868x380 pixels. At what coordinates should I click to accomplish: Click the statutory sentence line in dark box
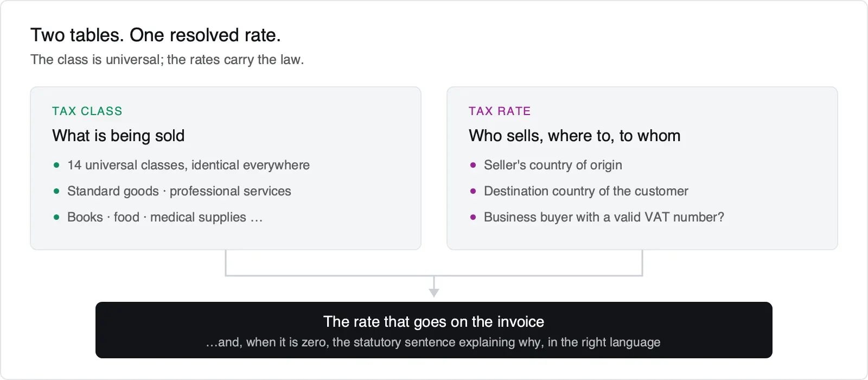point(433,343)
